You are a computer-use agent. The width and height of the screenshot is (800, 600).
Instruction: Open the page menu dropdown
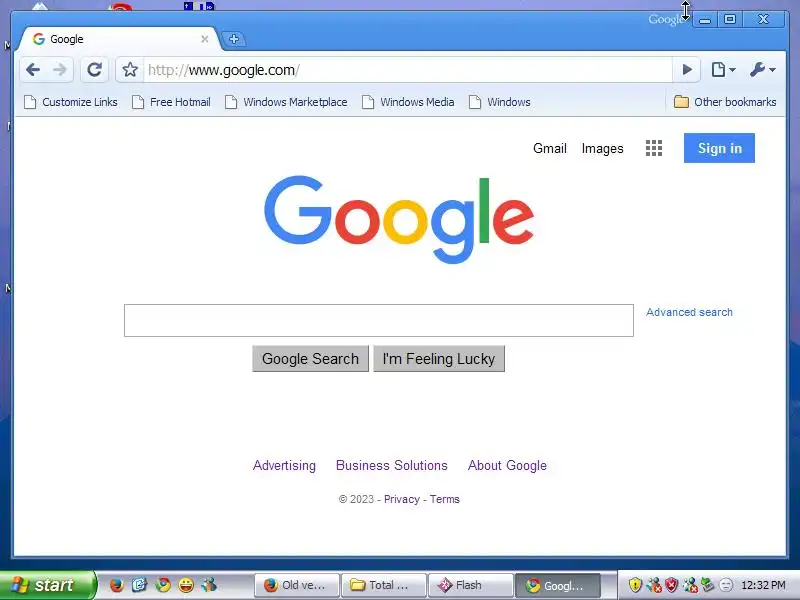click(x=723, y=69)
